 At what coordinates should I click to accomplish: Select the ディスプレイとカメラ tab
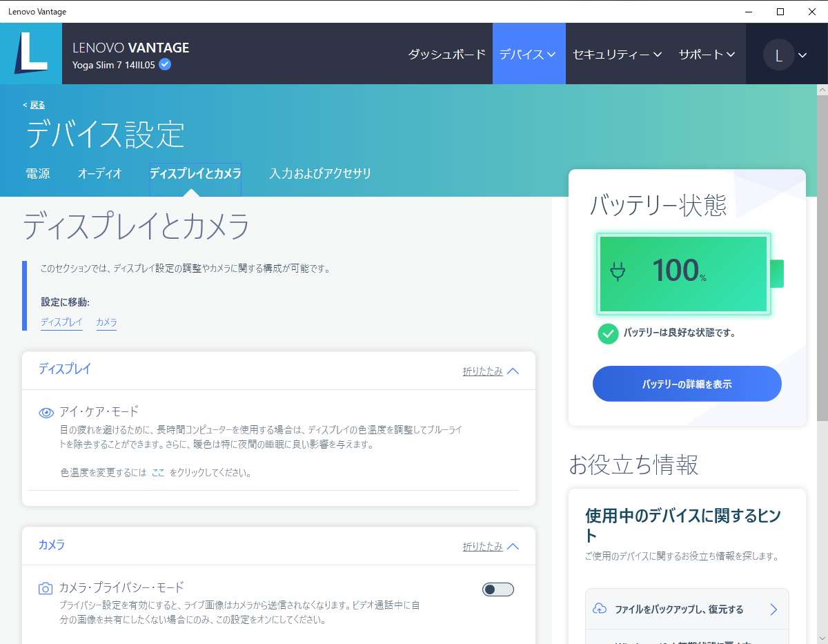pos(195,174)
